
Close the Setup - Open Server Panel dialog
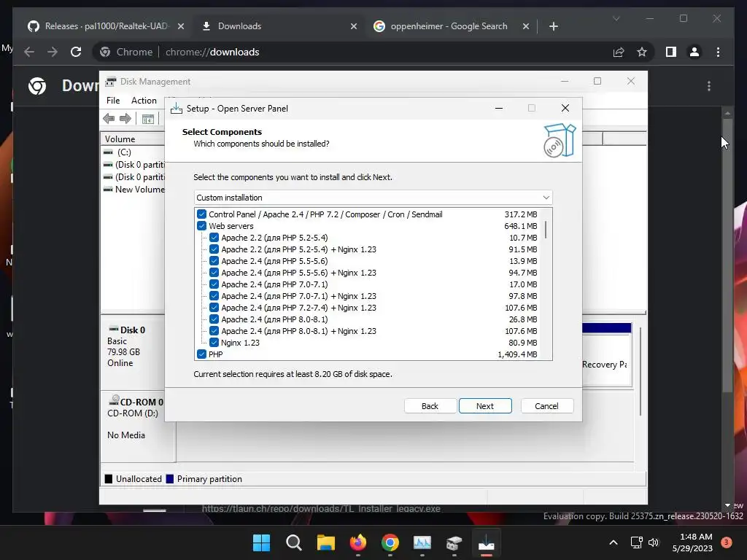[x=565, y=108]
